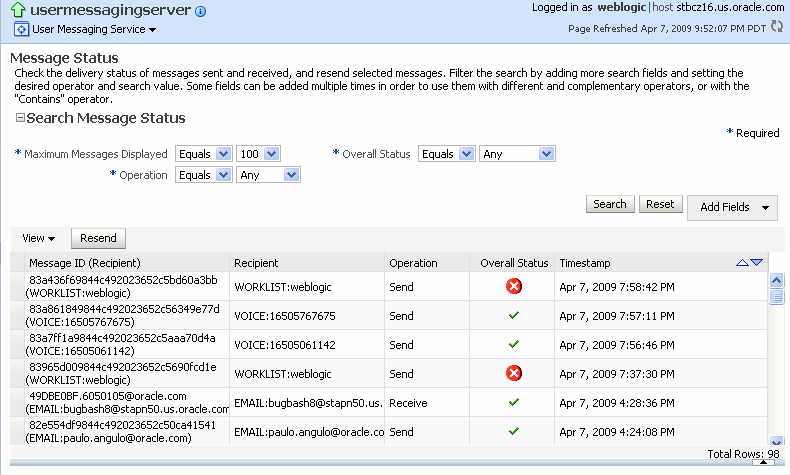Screen dimensions: 790x475
Task: Click the Resend button
Action: (98, 238)
